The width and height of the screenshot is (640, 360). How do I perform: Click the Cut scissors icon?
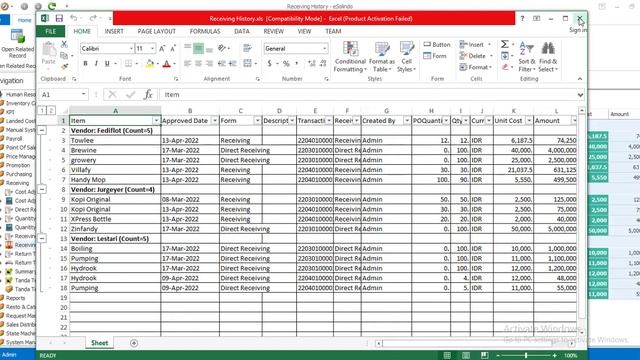point(64,44)
